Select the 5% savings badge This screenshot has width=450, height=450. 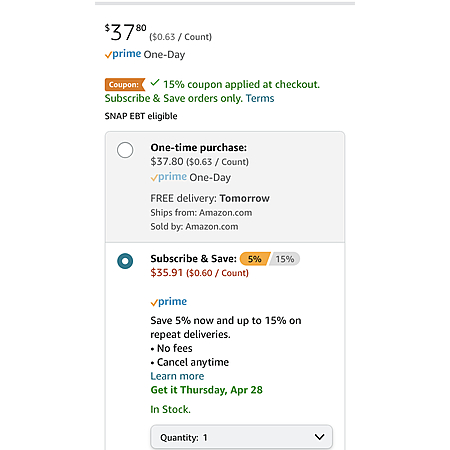click(x=255, y=259)
